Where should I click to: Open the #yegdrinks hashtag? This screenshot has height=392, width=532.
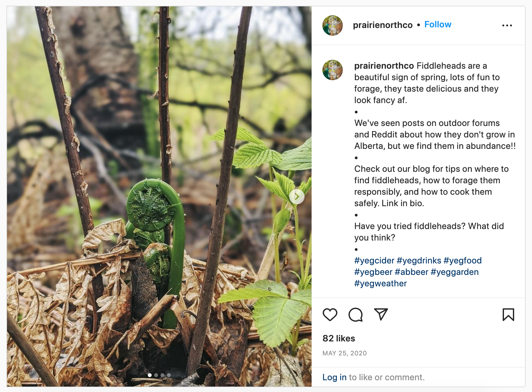(419, 261)
